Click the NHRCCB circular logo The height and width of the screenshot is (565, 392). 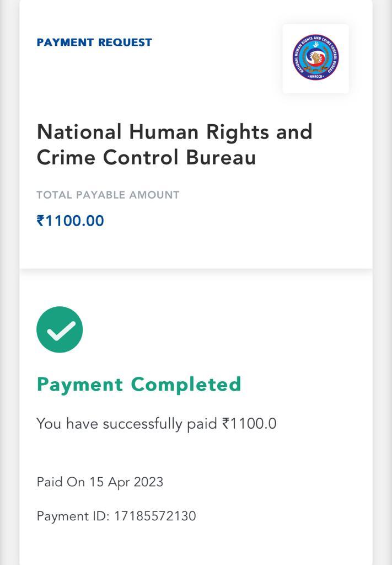click(x=315, y=57)
